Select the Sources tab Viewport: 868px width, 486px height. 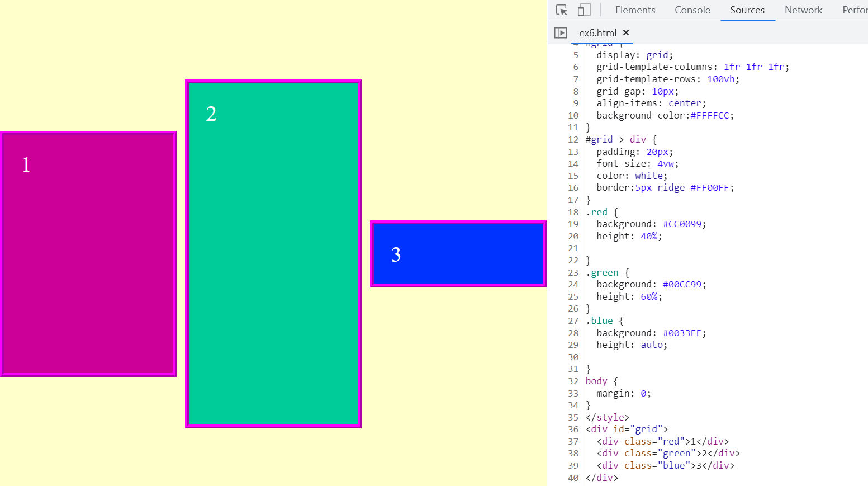[x=747, y=10]
